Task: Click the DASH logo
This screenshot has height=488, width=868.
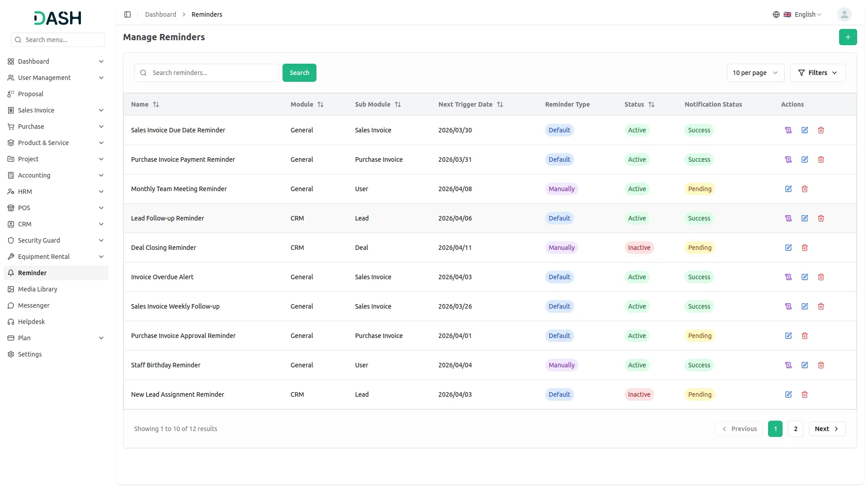Action: tap(58, 18)
